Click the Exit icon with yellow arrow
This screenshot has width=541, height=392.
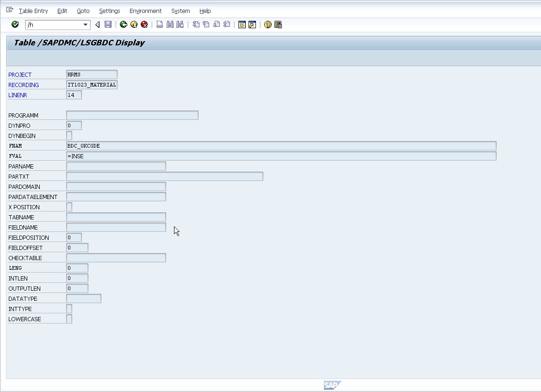133,25
